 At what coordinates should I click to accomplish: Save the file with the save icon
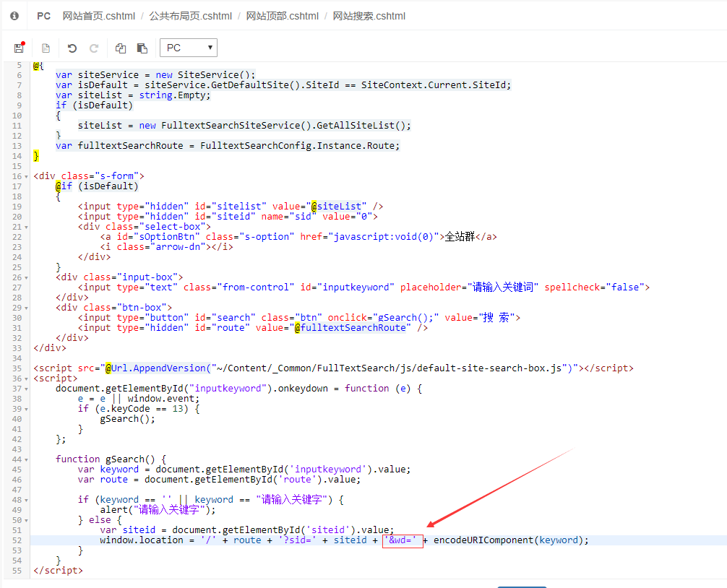tap(20, 48)
